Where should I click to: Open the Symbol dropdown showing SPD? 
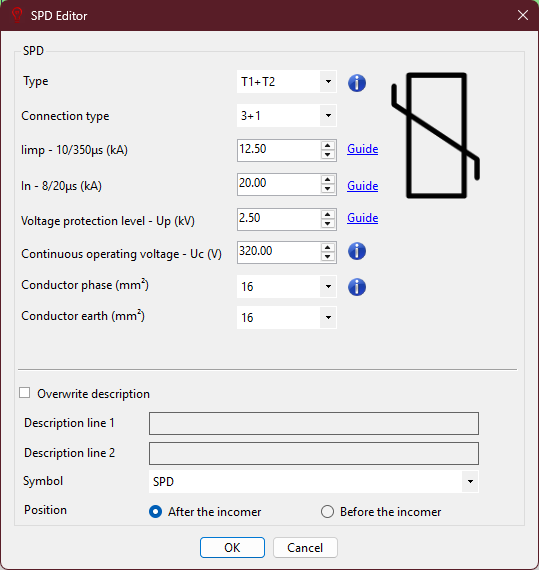pos(314,482)
